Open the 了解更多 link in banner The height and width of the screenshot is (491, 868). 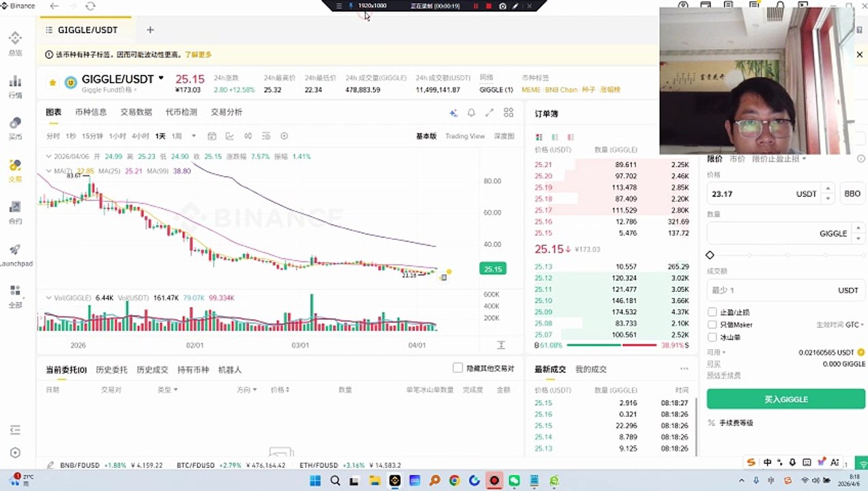(198, 55)
